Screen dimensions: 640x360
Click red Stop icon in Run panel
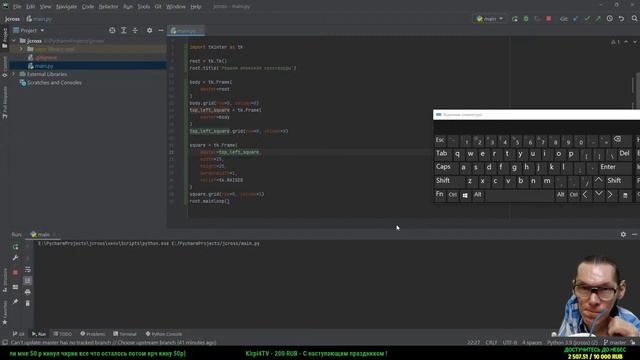click(16, 272)
